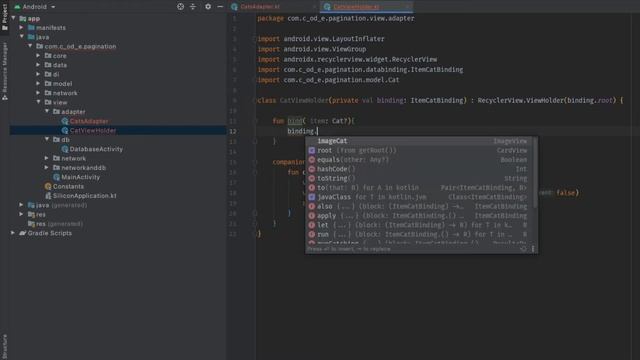
Task: Expand the networkanddb package
Action: [47, 168]
